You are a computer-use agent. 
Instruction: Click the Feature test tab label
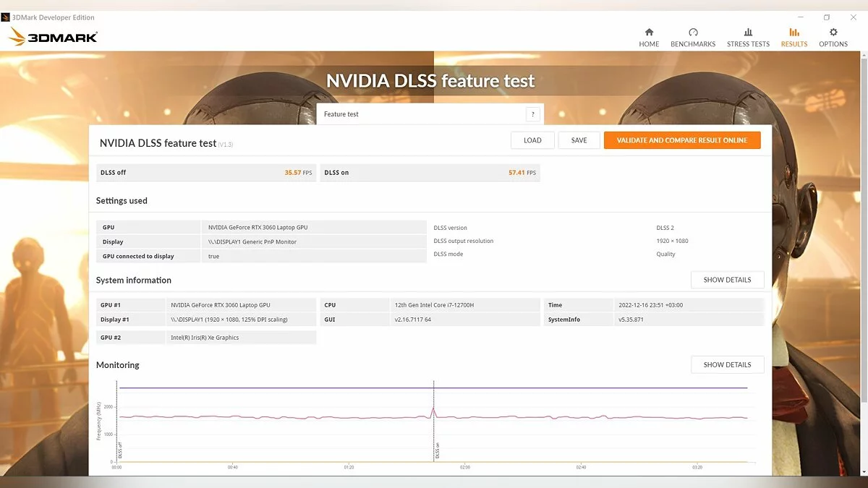(341, 114)
